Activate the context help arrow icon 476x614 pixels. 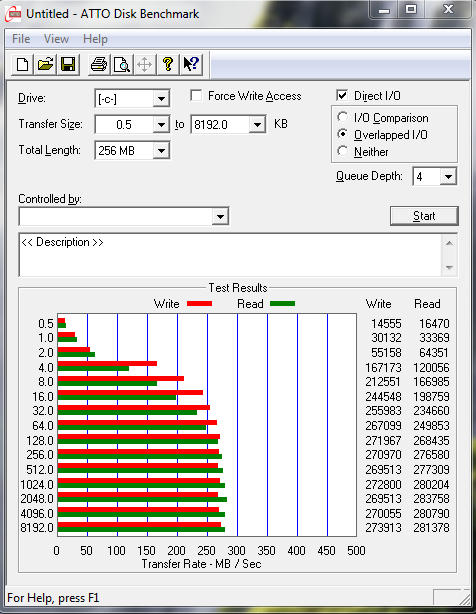click(191, 64)
